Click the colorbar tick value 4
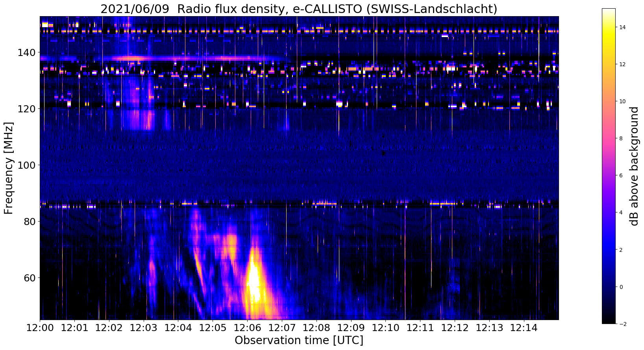 pyautogui.click(x=621, y=212)
